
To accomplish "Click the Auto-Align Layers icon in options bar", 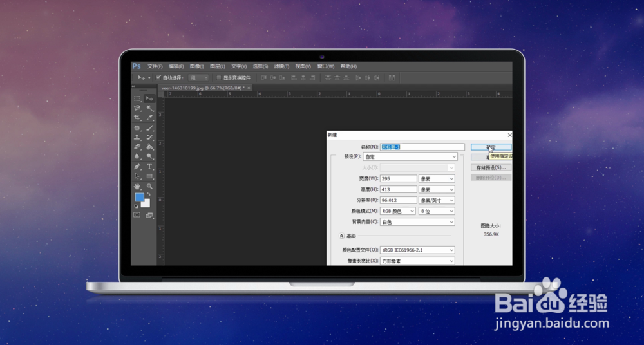I will tap(392, 78).
